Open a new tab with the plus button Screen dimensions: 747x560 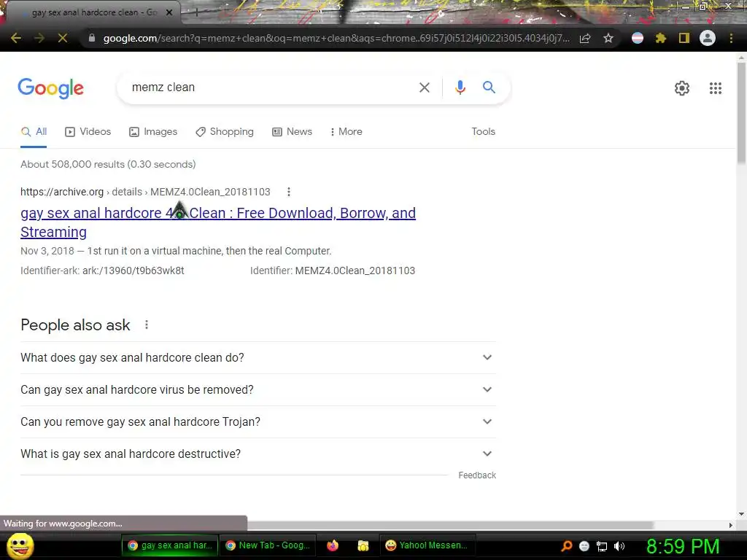[196, 12]
